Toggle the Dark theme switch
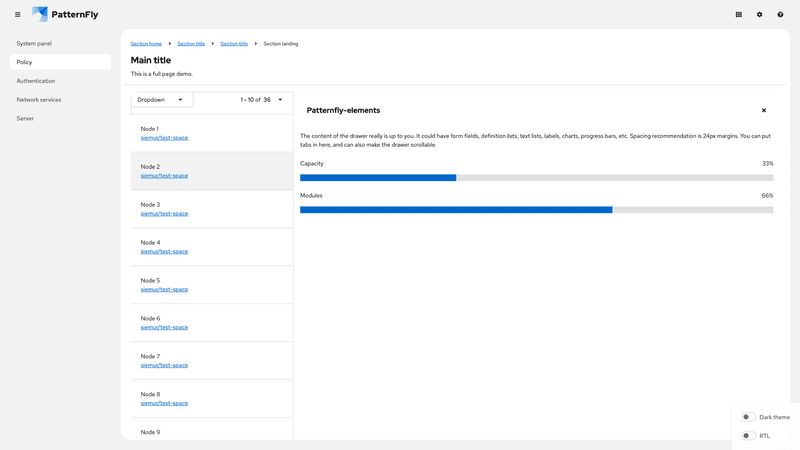The height and width of the screenshot is (450, 800). click(748, 417)
